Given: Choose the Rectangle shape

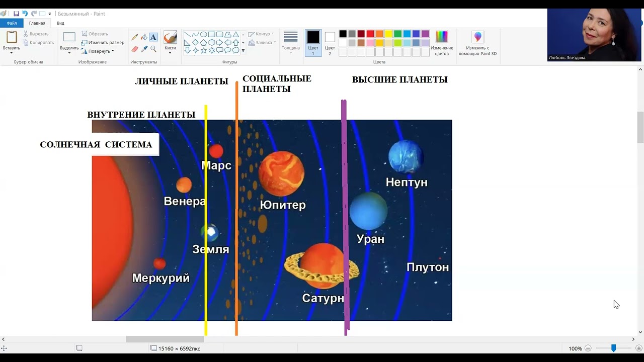Looking at the screenshot, I should coord(212,34).
